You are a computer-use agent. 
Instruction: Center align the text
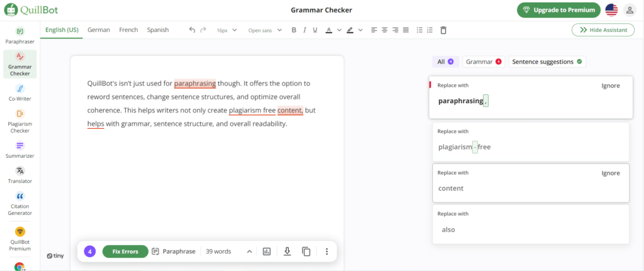click(x=384, y=30)
